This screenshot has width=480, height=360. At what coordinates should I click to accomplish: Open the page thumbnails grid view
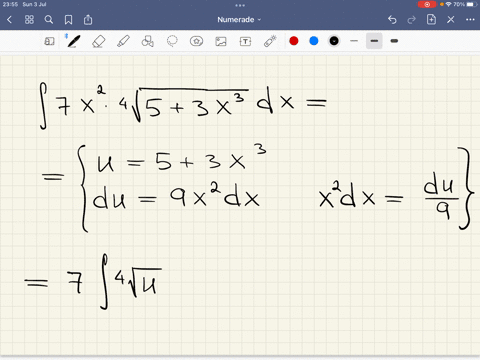[29, 20]
